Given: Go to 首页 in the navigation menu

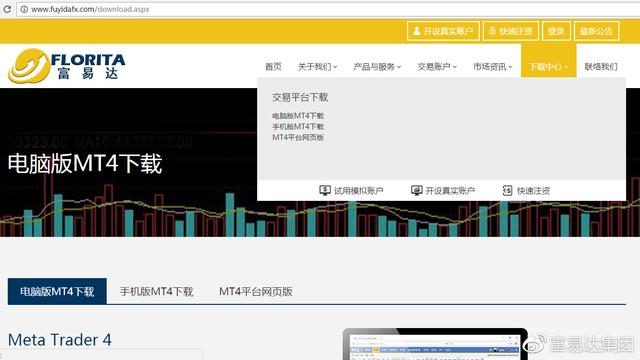Looking at the screenshot, I should coord(273,67).
